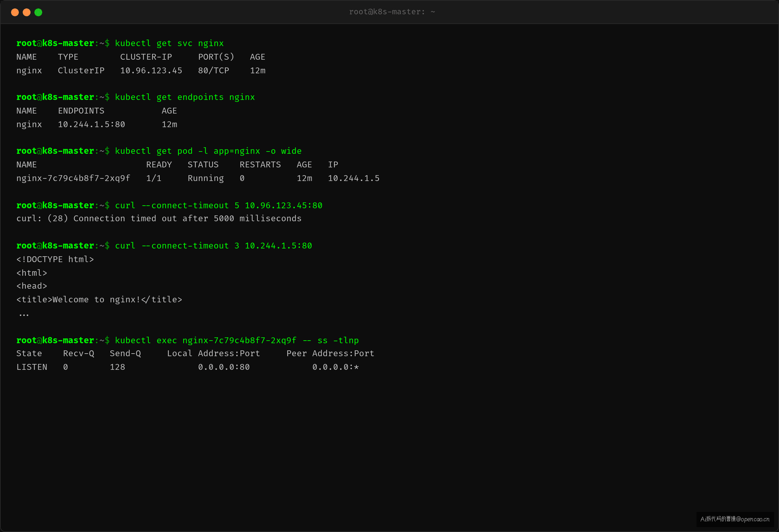
Task: Click the ellipsis truncated output line
Action: coord(24,315)
